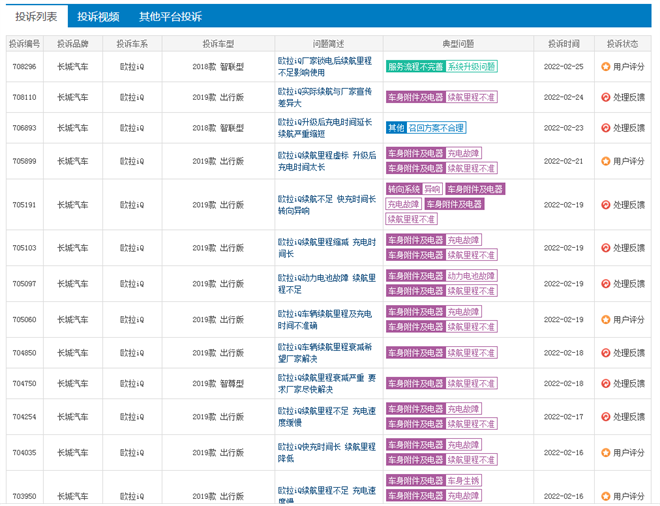The width and height of the screenshot is (660, 506).
Task: Click the 续航里程不准 tag in row 704850
Action: coord(471,353)
